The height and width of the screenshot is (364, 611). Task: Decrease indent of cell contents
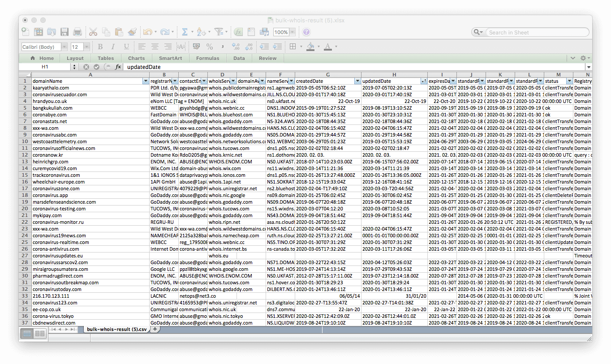click(x=264, y=47)
